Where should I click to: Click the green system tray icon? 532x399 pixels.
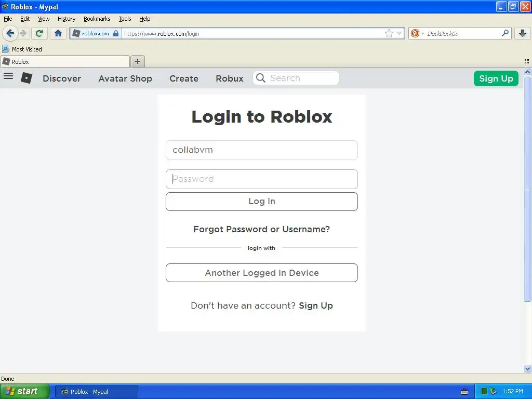tap(484, 391)
